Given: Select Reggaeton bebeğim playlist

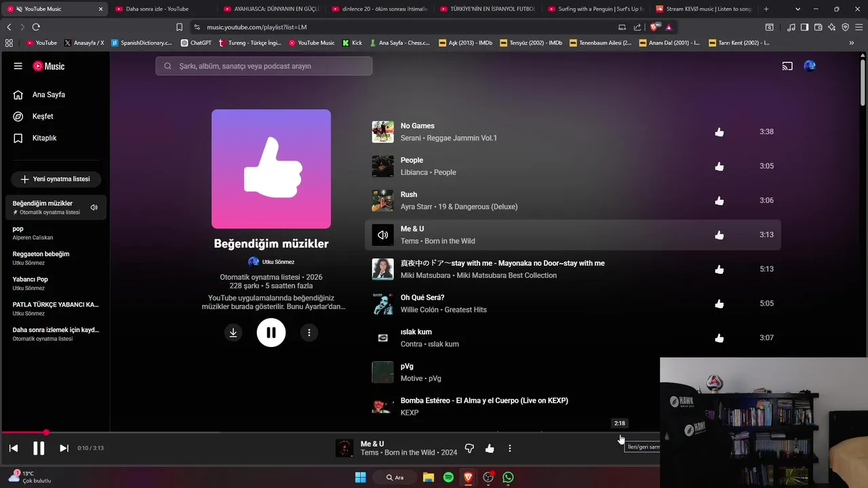Looking at the screenshot, I should click(55, 258).
